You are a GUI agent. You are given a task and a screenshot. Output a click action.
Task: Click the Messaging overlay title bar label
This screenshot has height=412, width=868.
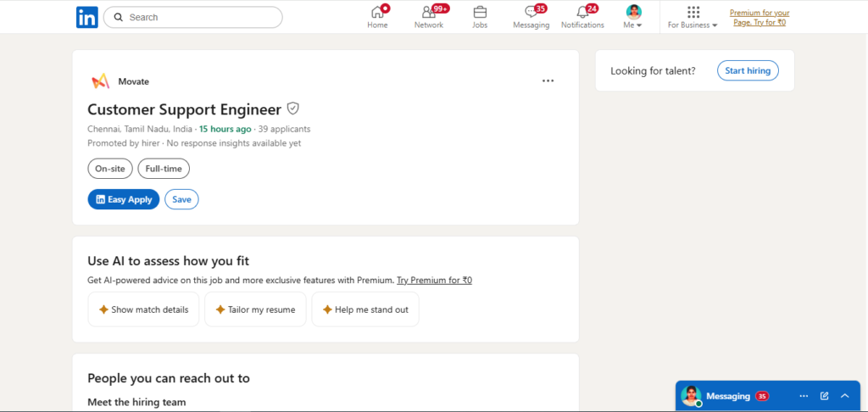tap(728, 396)
